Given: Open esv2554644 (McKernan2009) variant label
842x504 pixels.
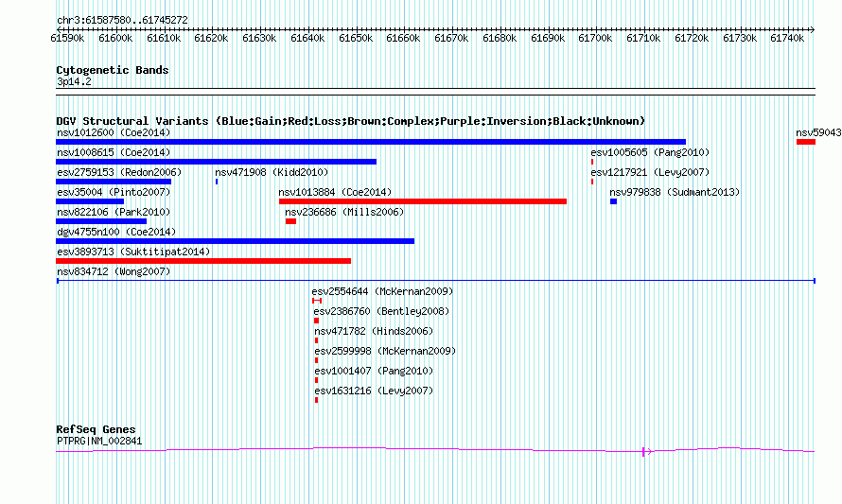Looking at the screenshot, I should coord(382,291).
